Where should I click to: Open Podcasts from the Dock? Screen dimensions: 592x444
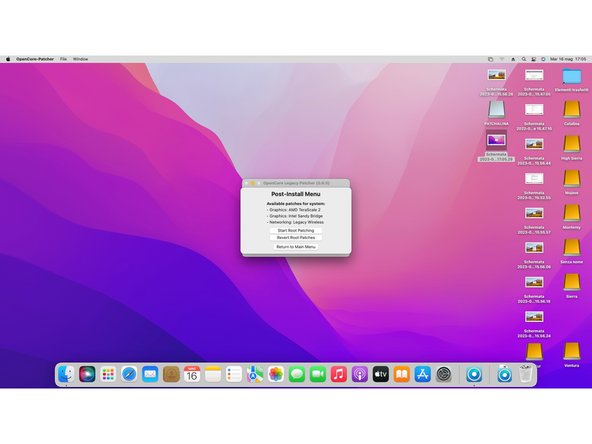tap(360, 374)
